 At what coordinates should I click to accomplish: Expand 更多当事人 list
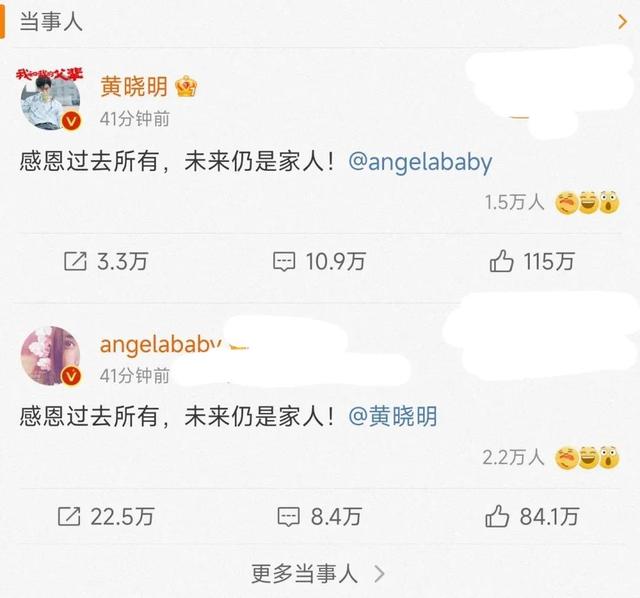318,574
